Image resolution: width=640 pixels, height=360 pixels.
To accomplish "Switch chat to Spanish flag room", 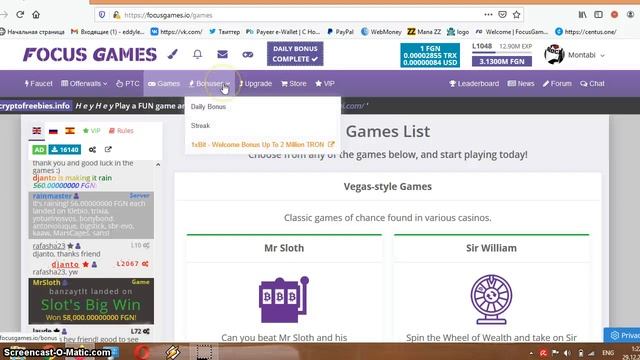I will click(x=70, y=131).
